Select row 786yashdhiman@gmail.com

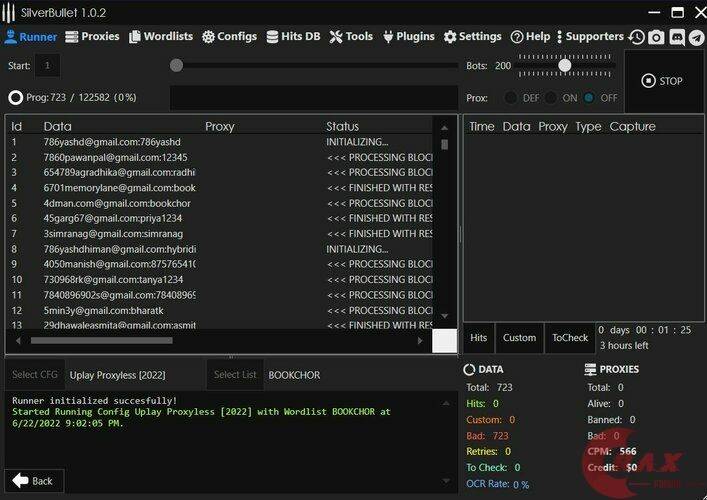click(x=221, y=249)
